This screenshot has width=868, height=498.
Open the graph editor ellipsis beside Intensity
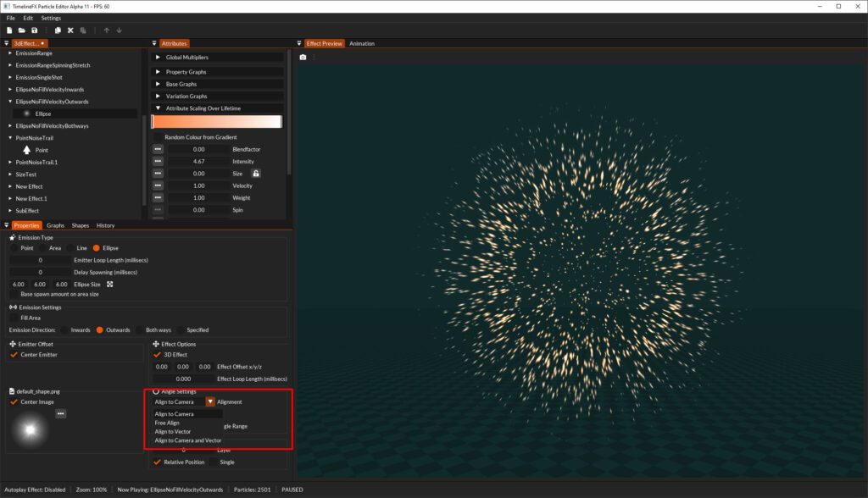click(157, 161)
